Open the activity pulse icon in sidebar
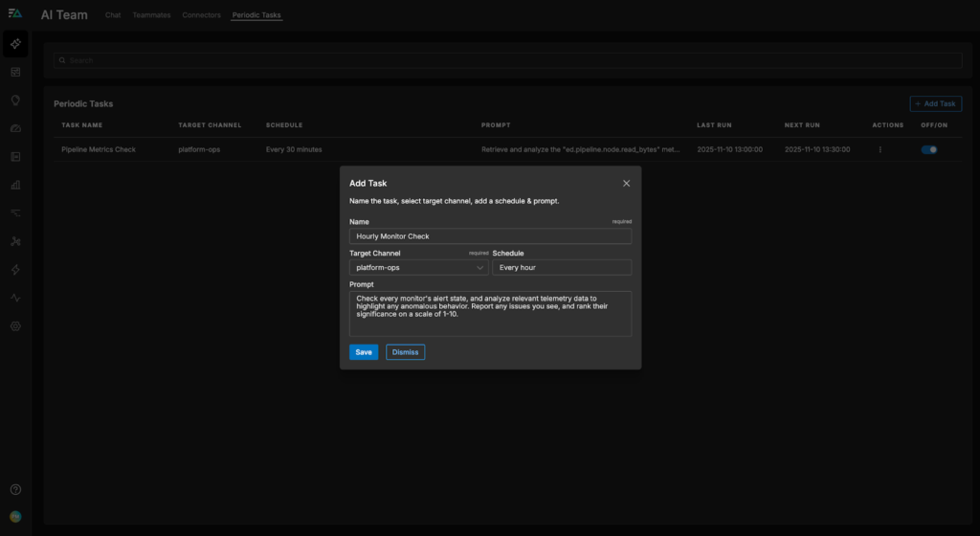Viewport: 980px width, 536px height. [15, 298]
